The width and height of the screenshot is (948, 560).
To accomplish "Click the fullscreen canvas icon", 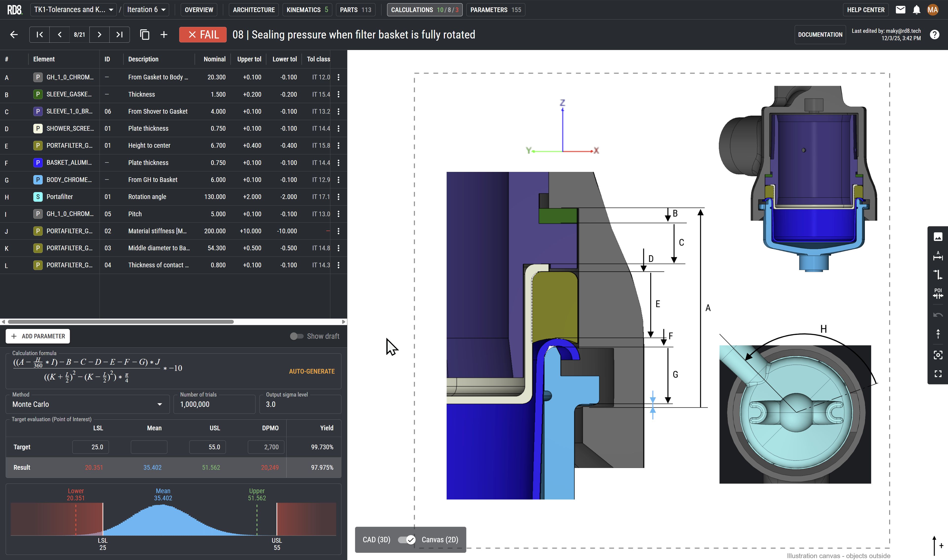I will (x=938, y=374).
